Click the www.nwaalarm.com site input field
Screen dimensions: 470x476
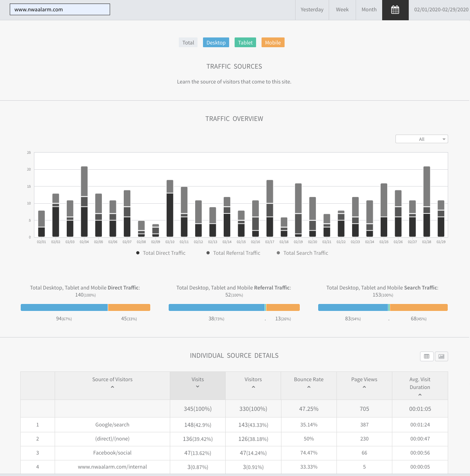(x=60, y=9)
